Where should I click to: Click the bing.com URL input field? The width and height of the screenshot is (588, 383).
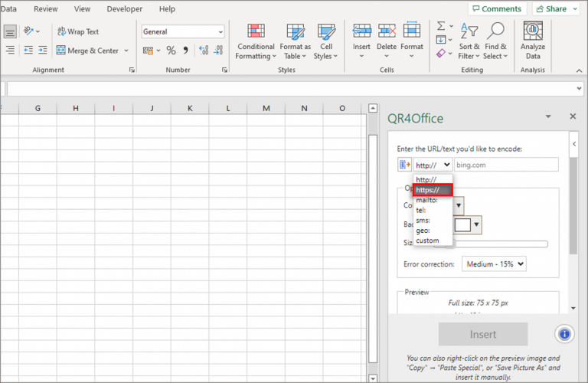[x=506, y=165]
